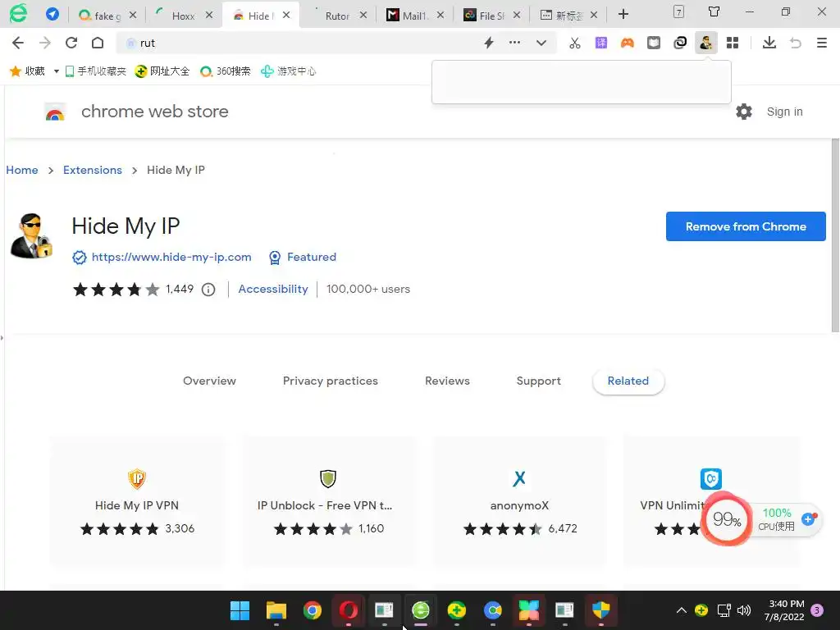Open the anonymoX extension card
Screen dimensions: 840x630
(519, 501)
